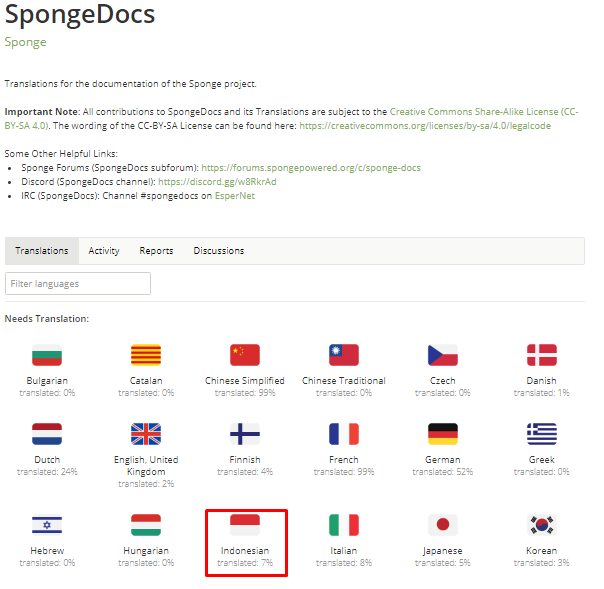604x589 pixels.
Task: Select the Catalan flag icon
Action: click(x=146, y=355)
